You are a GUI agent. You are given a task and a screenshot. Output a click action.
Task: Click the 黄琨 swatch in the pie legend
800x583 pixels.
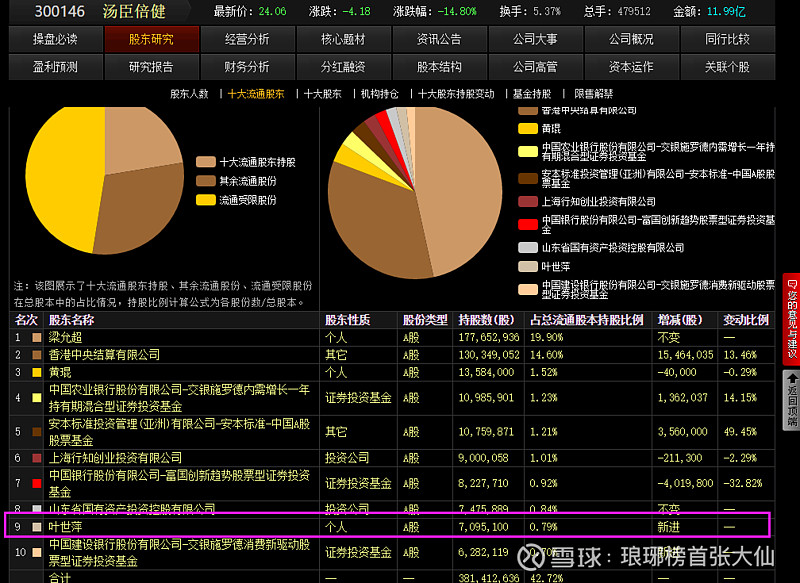point(528,129)
